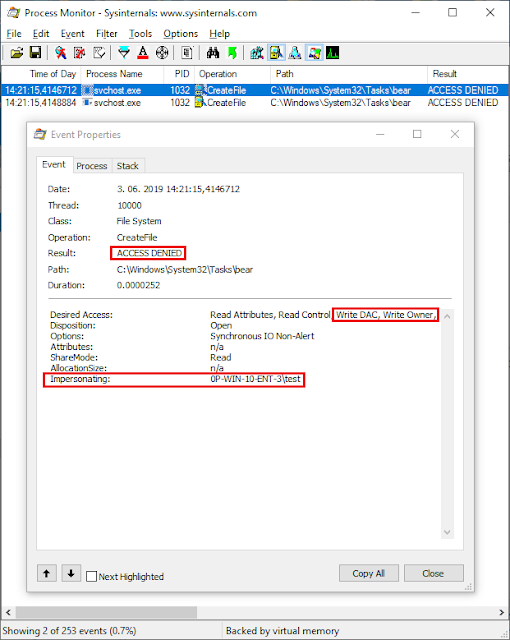Open the Filter funnel toolbar icon

click(124, 53)
